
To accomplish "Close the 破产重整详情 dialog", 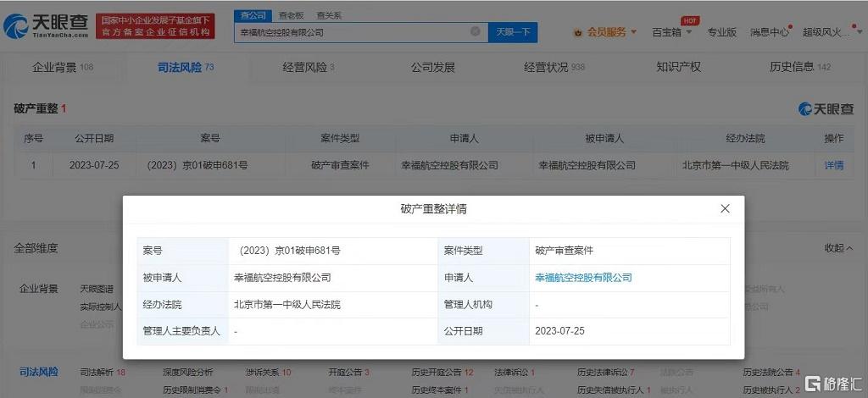I will [725, 209].
